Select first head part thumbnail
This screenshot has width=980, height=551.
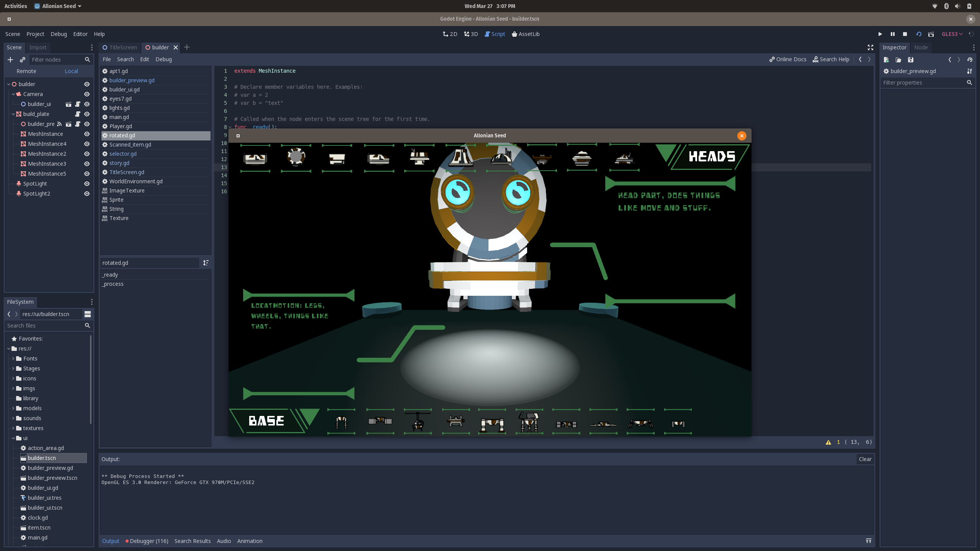(x=255, y=158)
